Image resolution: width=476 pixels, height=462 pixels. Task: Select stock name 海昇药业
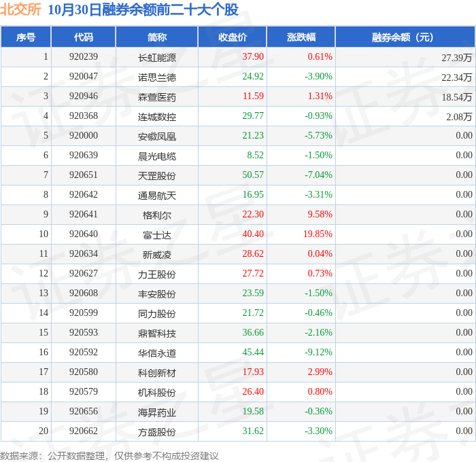coord(157,412)
